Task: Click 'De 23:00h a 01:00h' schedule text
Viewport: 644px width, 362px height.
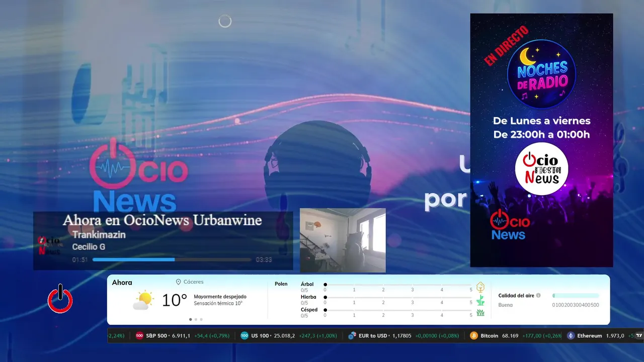Action: point(541,134)
